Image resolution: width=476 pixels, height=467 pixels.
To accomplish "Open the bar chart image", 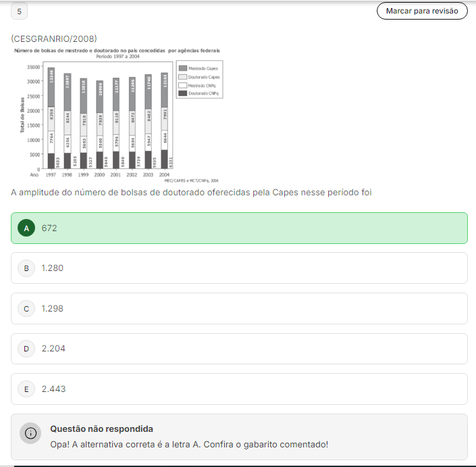I will pos(115,115).
